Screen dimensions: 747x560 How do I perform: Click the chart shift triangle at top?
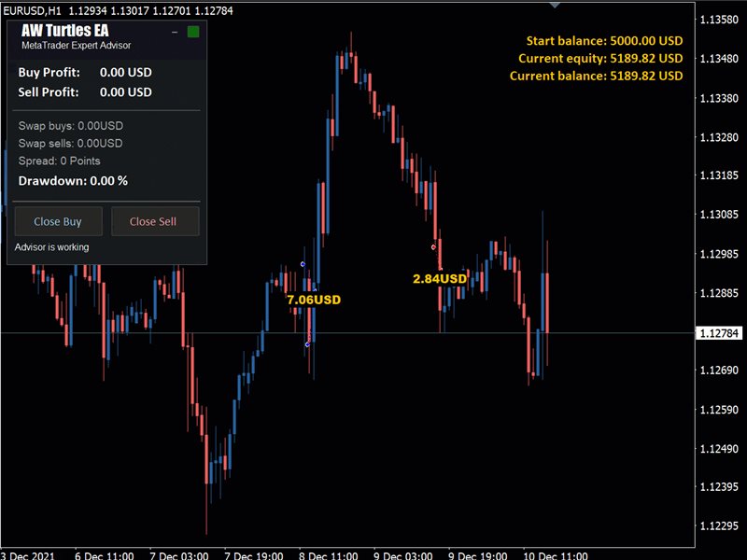(556, 5)
